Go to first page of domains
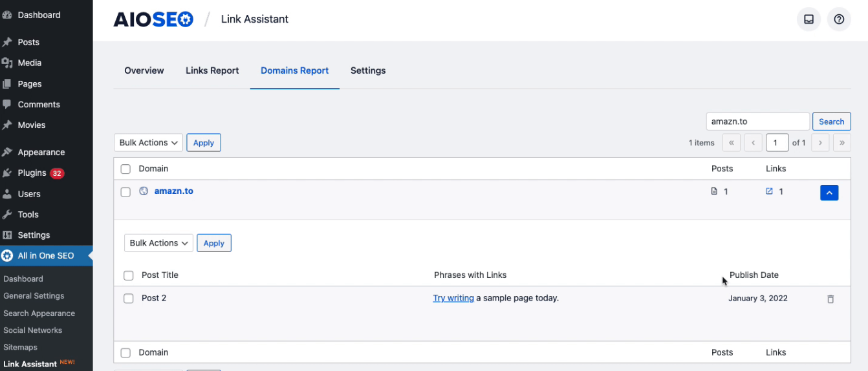 [732, 143]
